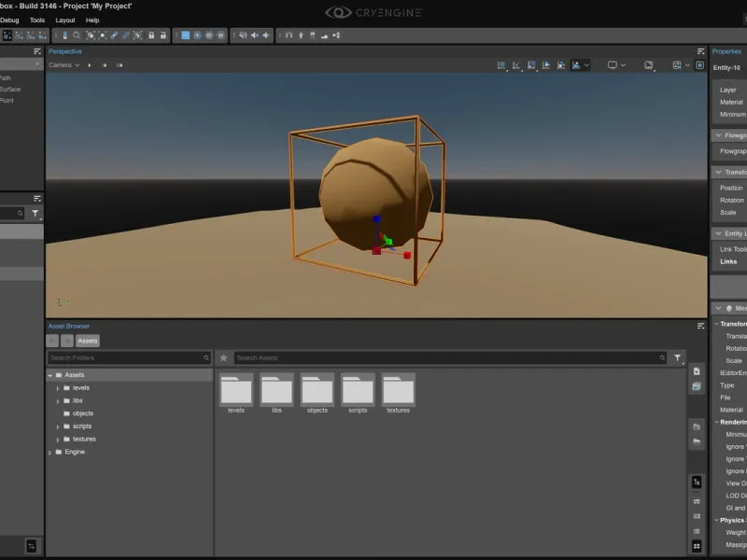Select the objects folder thumbnail
747x560 pixels.
tap(317, 393)
